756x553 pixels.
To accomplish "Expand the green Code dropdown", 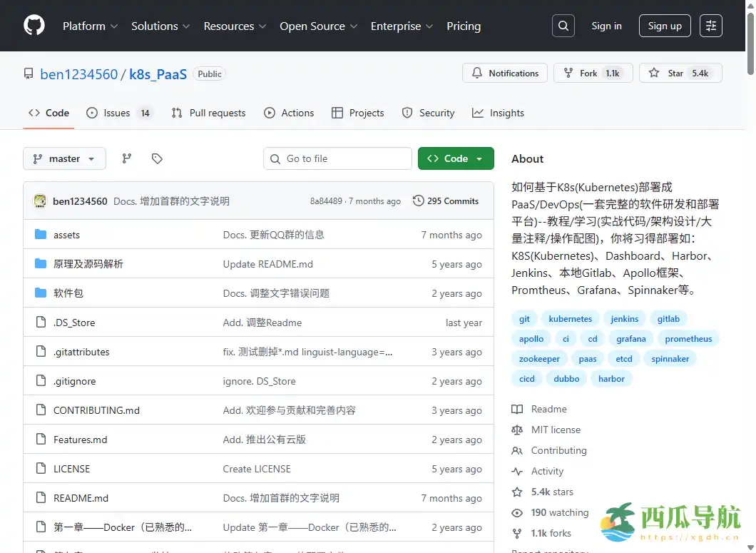I will tap(456, 158).
